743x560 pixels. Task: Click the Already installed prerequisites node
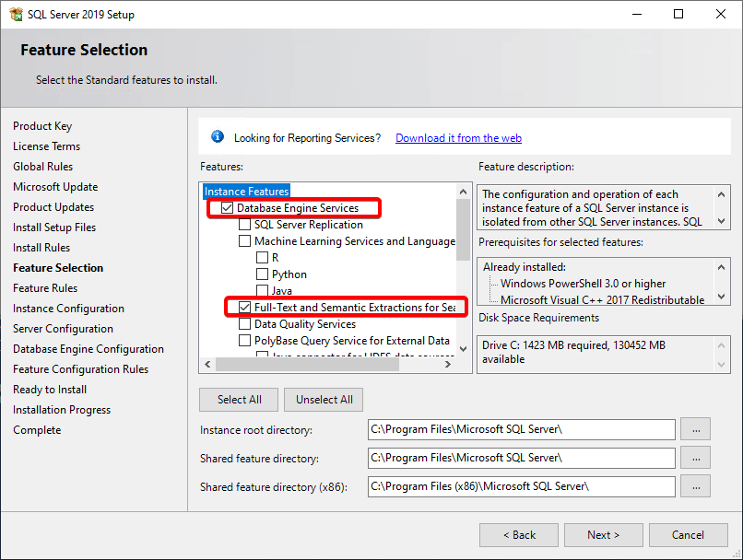[525, 267]
